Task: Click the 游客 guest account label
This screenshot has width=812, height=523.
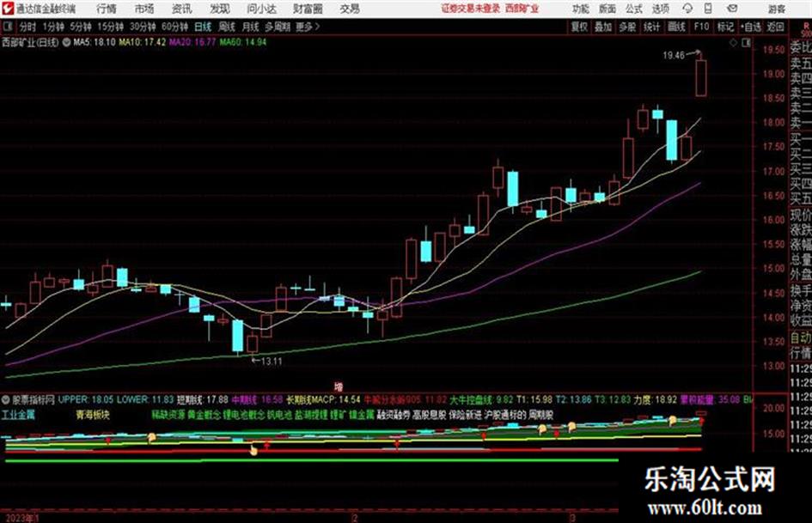Action: 777,9
